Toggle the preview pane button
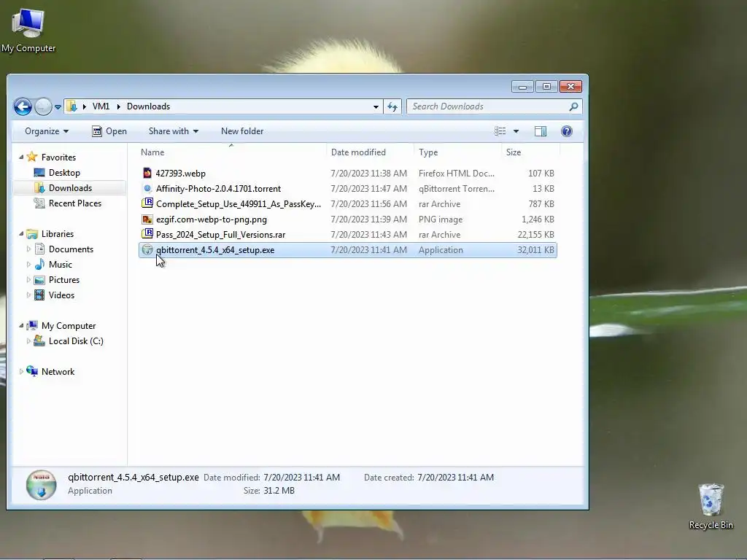 tap(541, 131)
